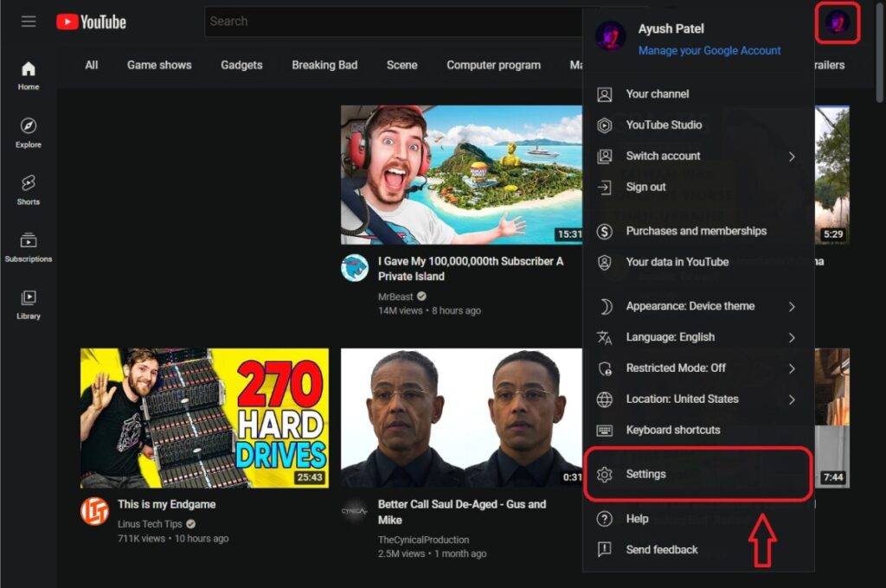Expand the Language: English submenu
This screenshot has height=588, width=886.
672,337
